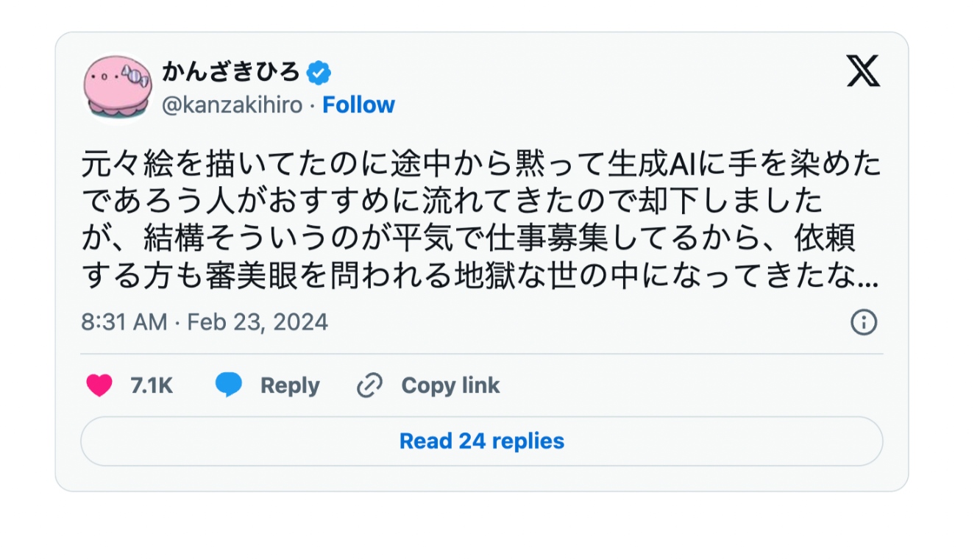The width and height of the screenshot is (980, 559).
Task: Click the blue reply speech bubble icon
Action: [229, 385]
